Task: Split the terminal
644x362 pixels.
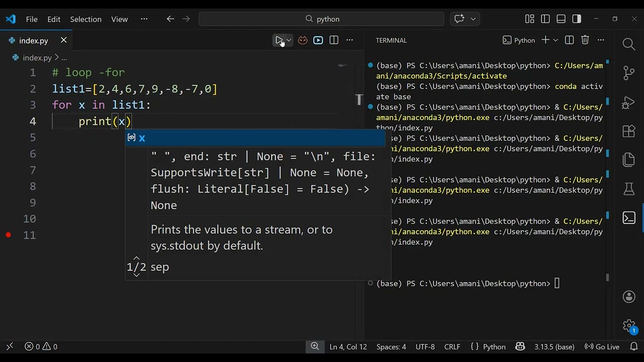Action: point(569,40)
